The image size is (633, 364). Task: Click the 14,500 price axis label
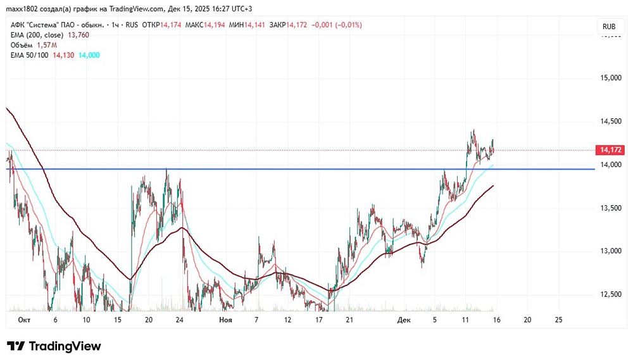click(611, 121)
